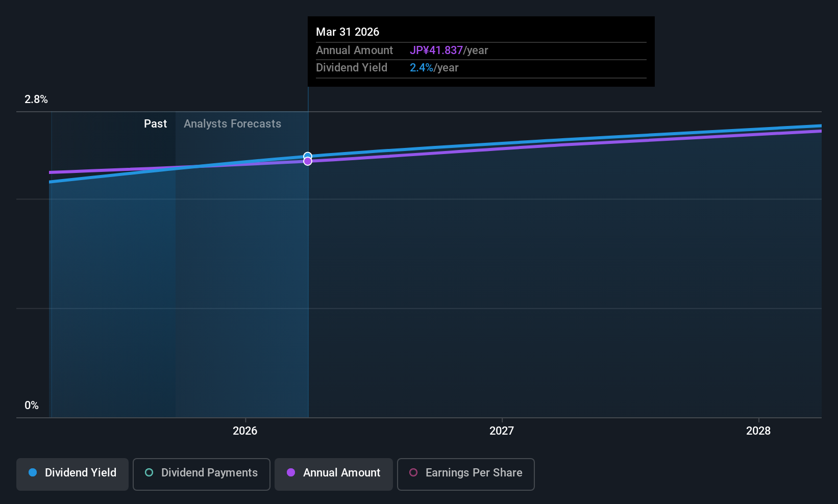This screenshot has width=838, height=504.
Task: Click the teal Dividend Payments circle icon
Action: click(x=149, y=472)
